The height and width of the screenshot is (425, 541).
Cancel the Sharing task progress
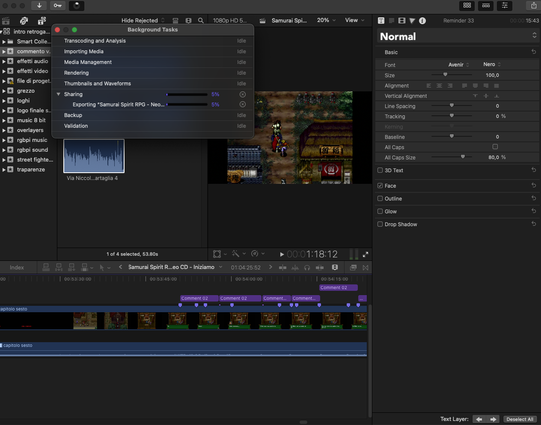point(243,94)
